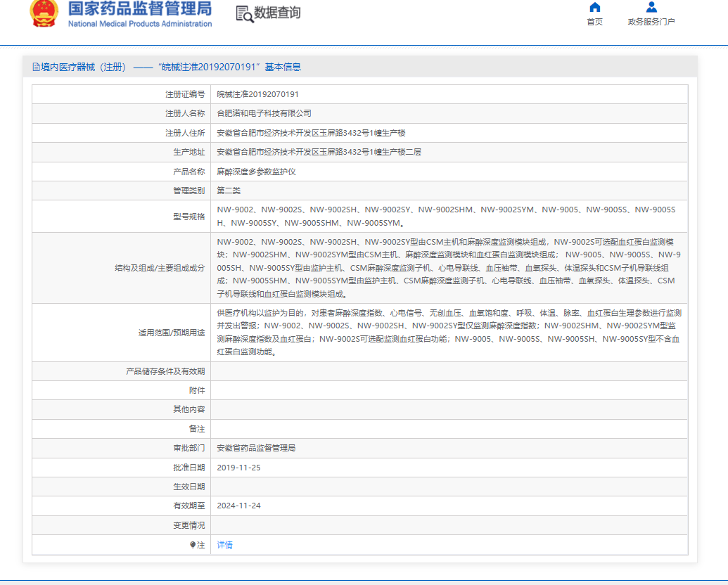Select the structure description paragraph

pyautogui.click(x=449, y=268)
